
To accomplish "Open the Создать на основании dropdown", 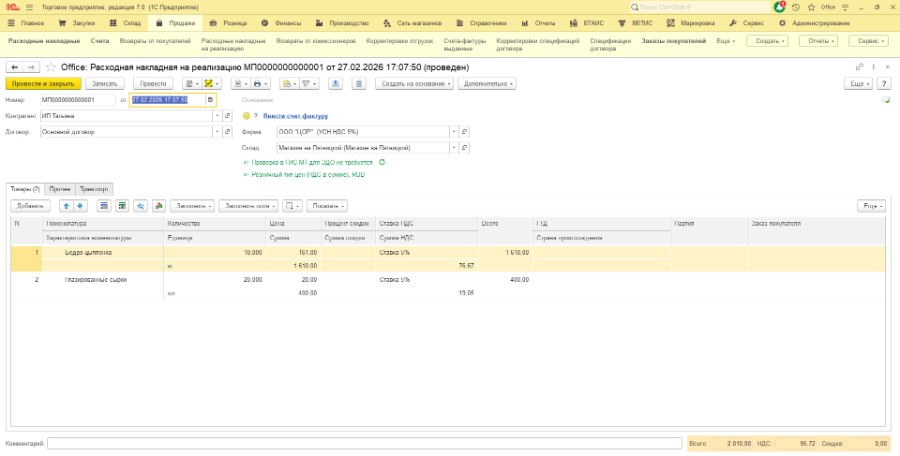I will pyautogui.click(x=414, y=84).
